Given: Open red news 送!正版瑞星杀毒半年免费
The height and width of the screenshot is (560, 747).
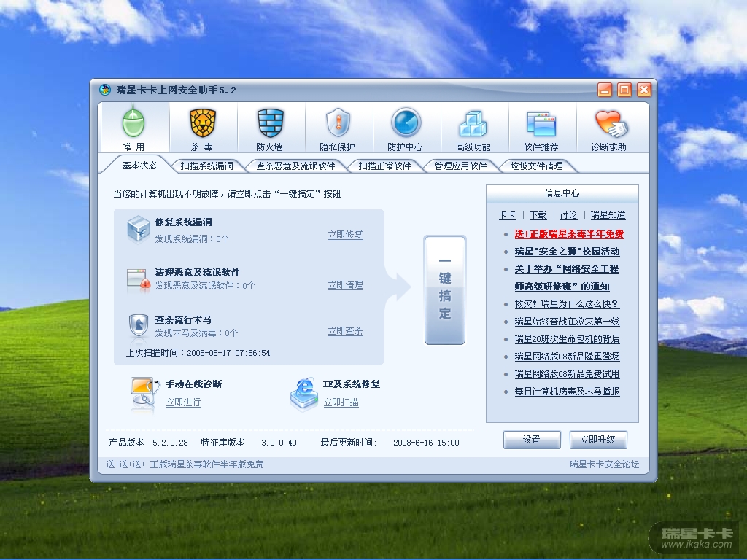Looking at the screenshot, I should coord(569,234).
